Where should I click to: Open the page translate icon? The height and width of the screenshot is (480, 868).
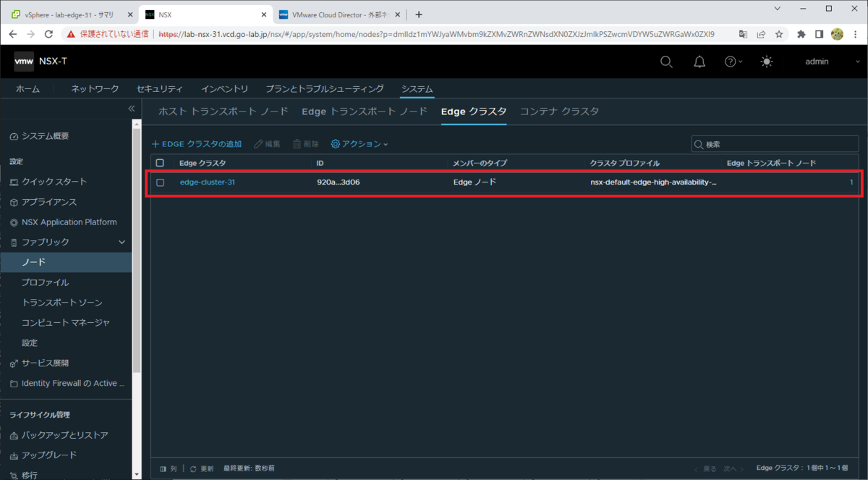click(x=743, y=34)
